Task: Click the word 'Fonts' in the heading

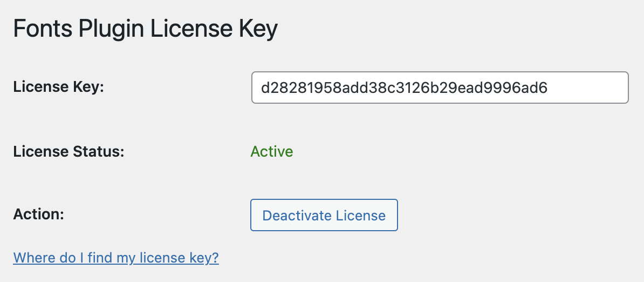Action: pyautogui.click(x=43, y=29)
